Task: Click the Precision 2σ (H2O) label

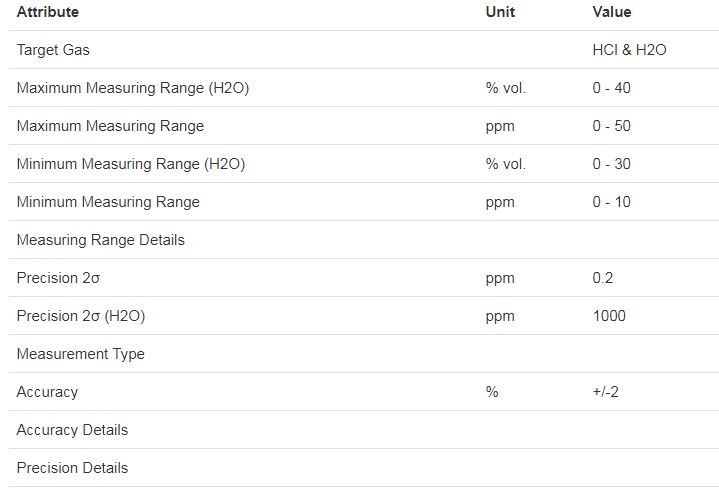Action: click(81, 316)
